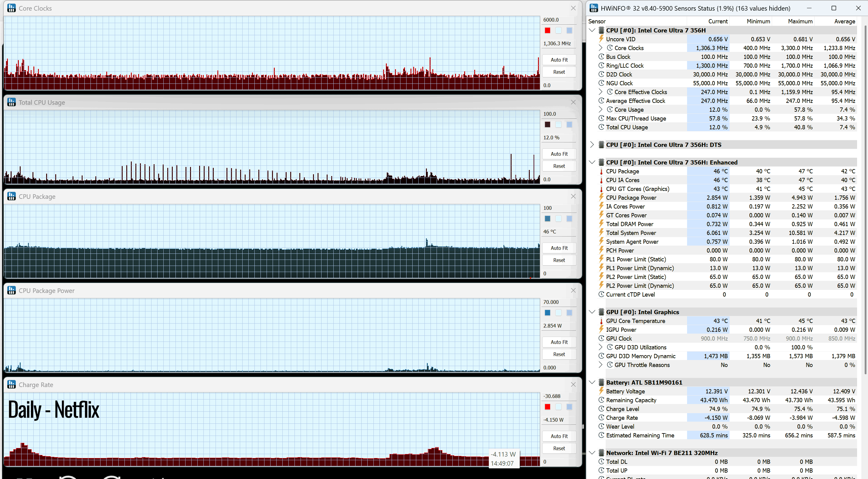Click the chip icon beside GPU [#0]: Intel Graphics
Screen dimensions: 868x479
click(x=601, y=312)
